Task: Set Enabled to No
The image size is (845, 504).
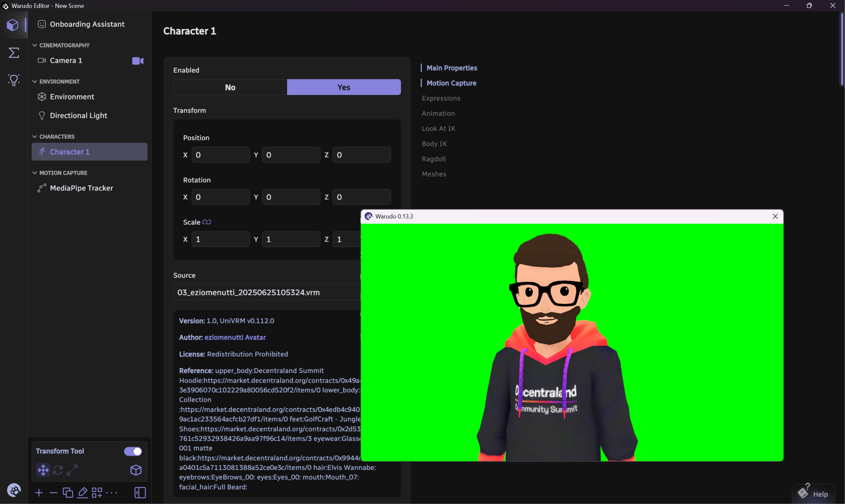Action: [x=230, y=87]
